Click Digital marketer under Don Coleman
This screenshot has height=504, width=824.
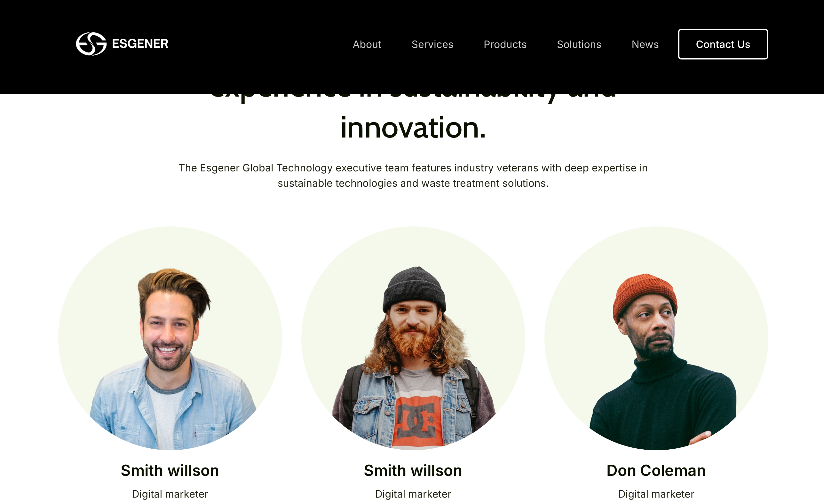(656, 494)
